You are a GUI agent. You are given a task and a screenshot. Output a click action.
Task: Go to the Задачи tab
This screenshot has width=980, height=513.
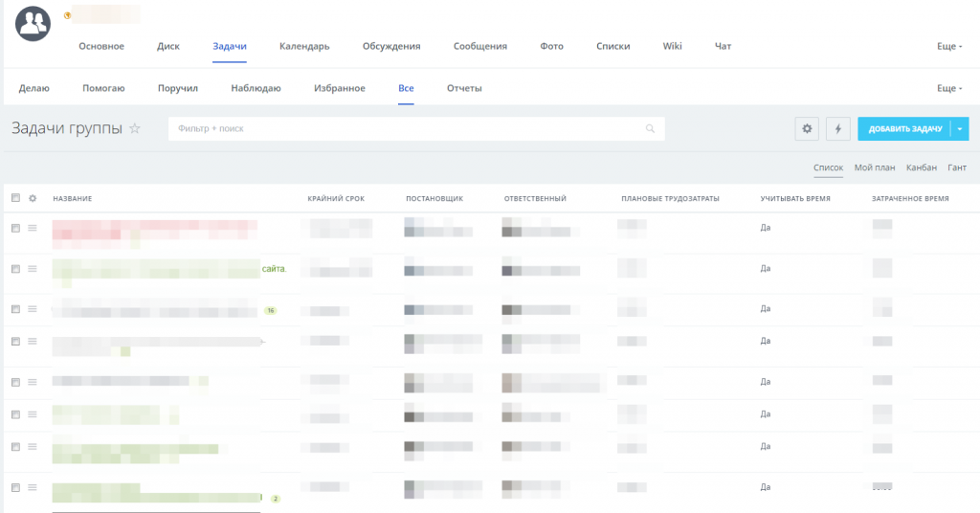click(230, 46)
